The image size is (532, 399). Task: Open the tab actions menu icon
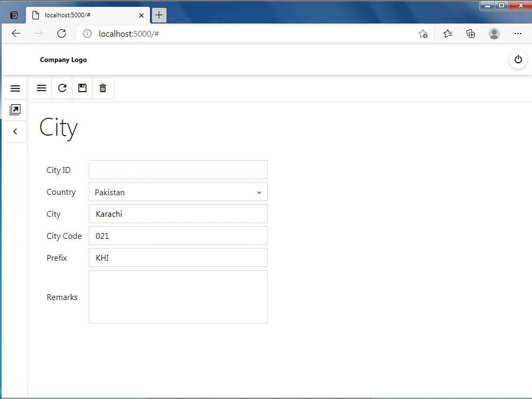[14, 15]
